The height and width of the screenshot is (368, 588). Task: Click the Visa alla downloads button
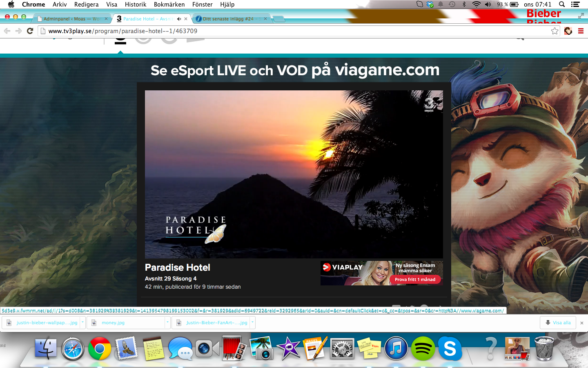pyautogui.click(x=558, y=323)
